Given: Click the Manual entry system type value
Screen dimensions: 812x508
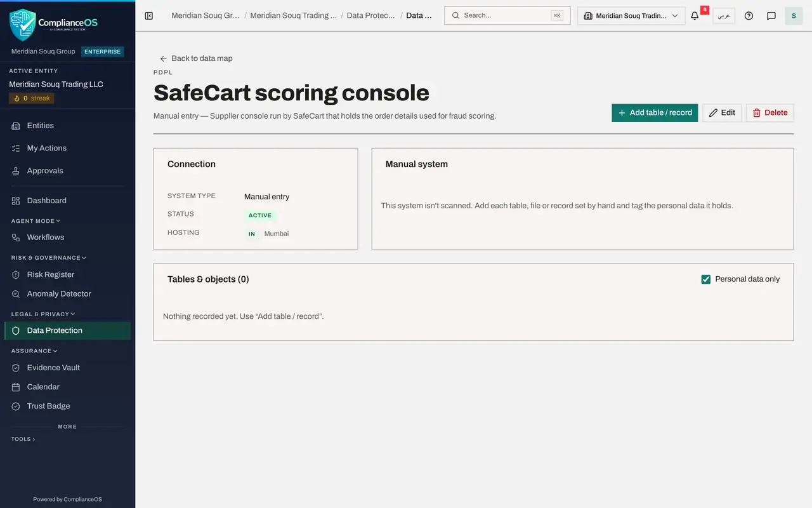Looking at the screenshot, I should point(267,197).
